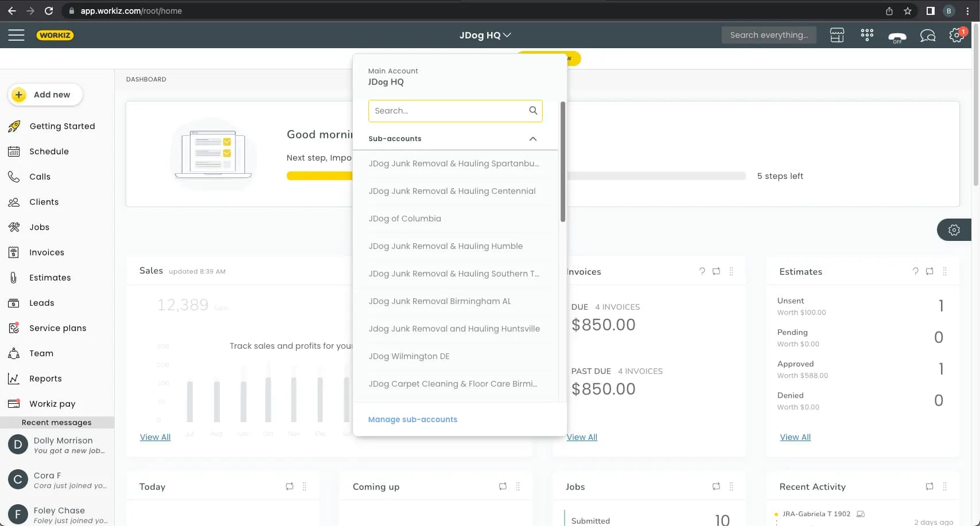The width and height of the screenshot is (980, 526).
Task: Open the hamburger navigation menu
Action: [16, 35]
